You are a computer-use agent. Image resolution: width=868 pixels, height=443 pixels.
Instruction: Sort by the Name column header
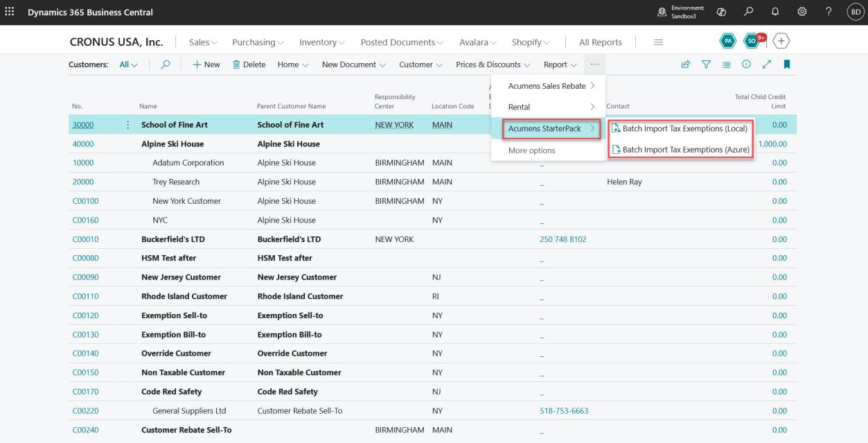148,106
